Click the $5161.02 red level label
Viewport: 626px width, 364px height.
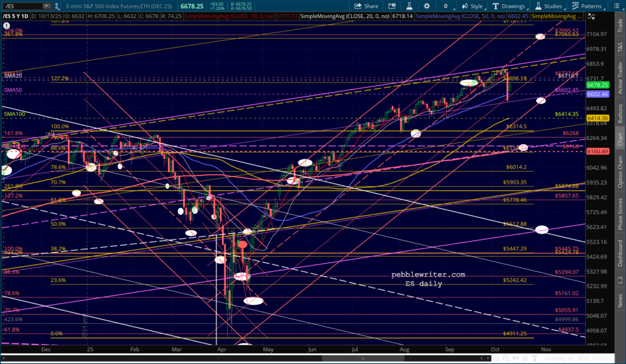567,293
